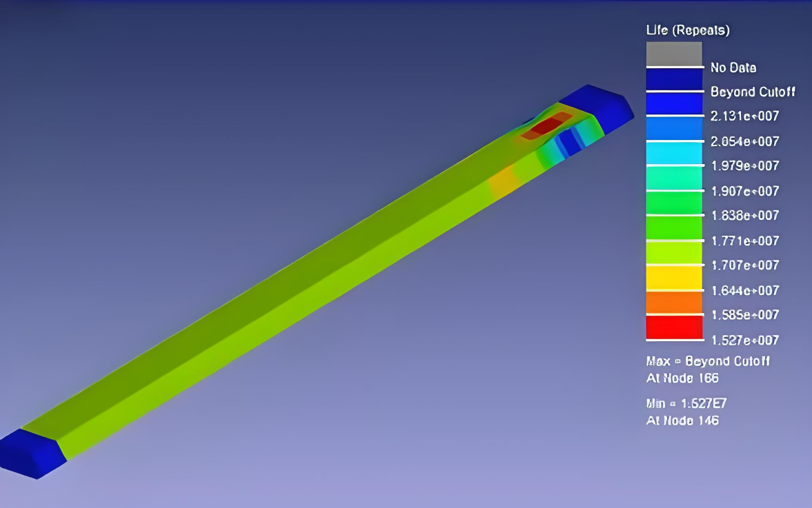Click the yellow-green legend color band
The image size is (812, 508).
(673, 252)
